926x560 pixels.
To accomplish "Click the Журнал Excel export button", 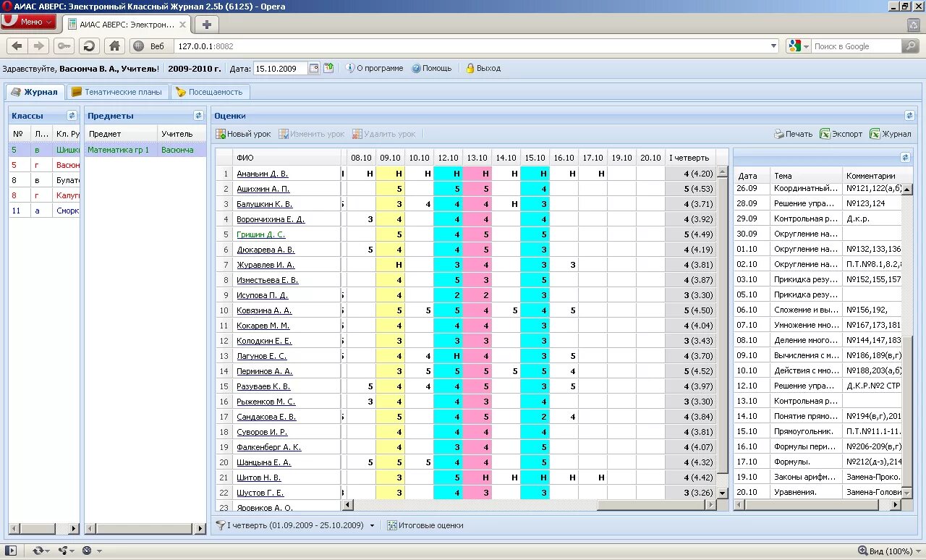I will tap(891, 134).
